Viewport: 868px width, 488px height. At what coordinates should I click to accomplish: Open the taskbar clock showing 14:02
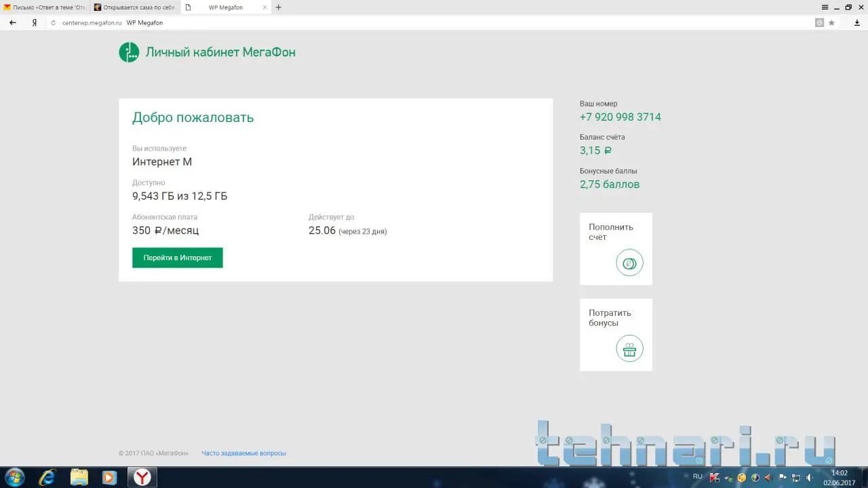pos(840,478)
